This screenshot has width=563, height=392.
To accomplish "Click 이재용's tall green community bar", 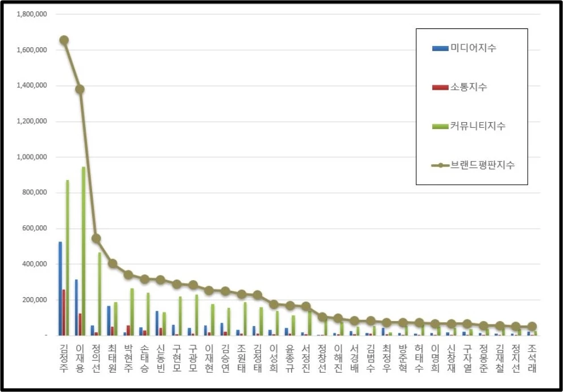I will 84,251.
